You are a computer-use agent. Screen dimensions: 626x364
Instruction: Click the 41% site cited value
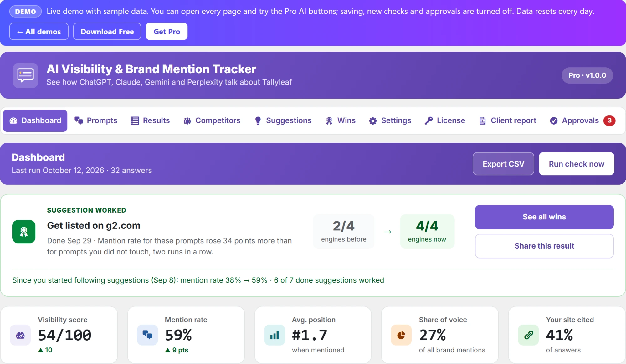pyautogui.click(x=559, y=335)
